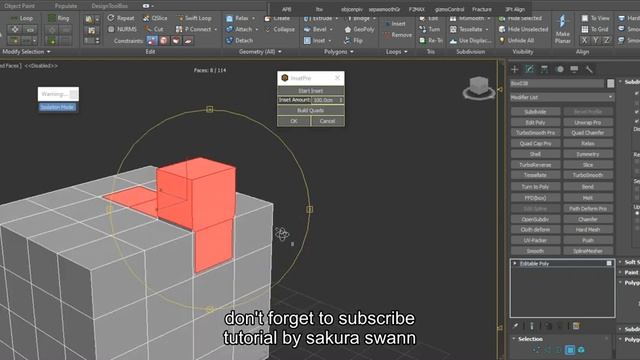The height and width of the screenshot is (360, 640).
Task: Click the pin stack icon below modifier stack
Action: click(516, 326)
